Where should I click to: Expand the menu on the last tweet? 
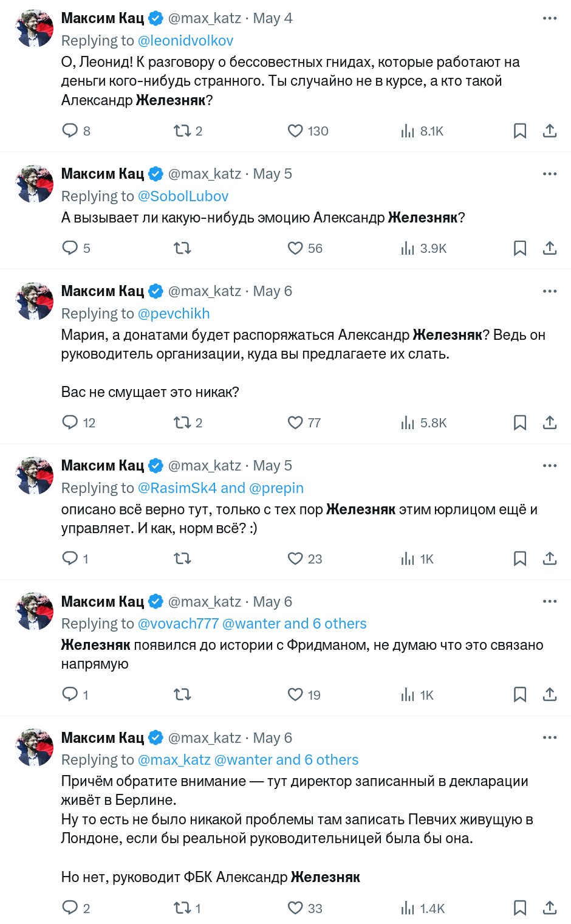(550, 737)
